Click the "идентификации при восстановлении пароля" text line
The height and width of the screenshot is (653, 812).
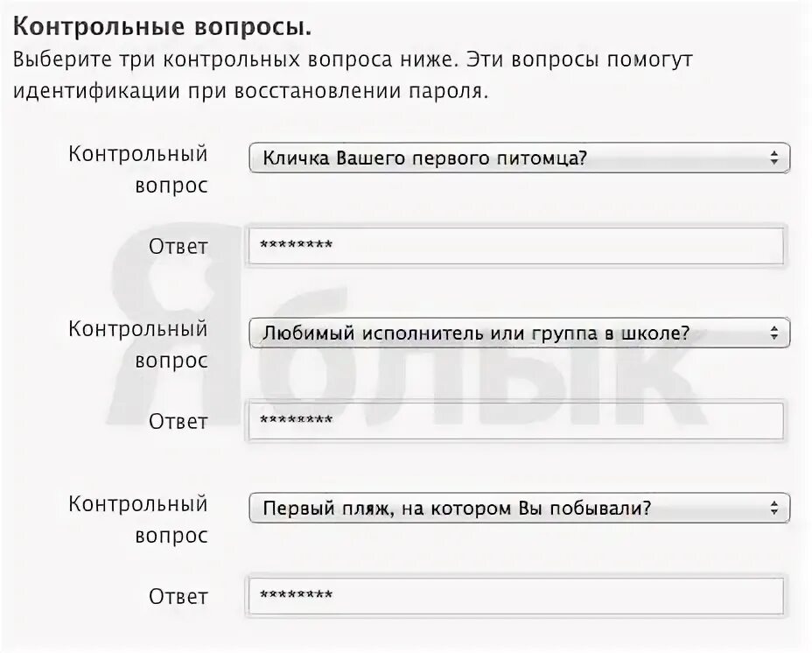tap(250, 92)
